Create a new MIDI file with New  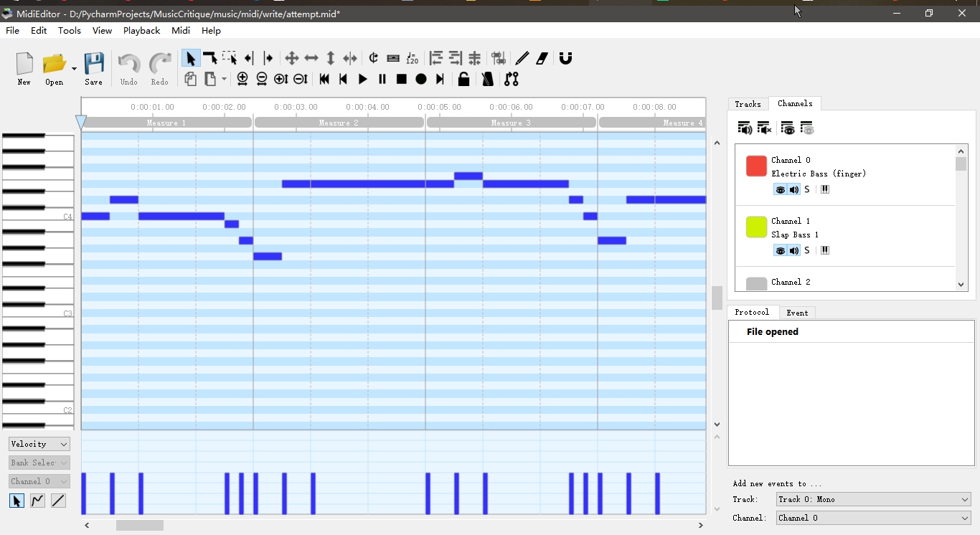(24, 69)
